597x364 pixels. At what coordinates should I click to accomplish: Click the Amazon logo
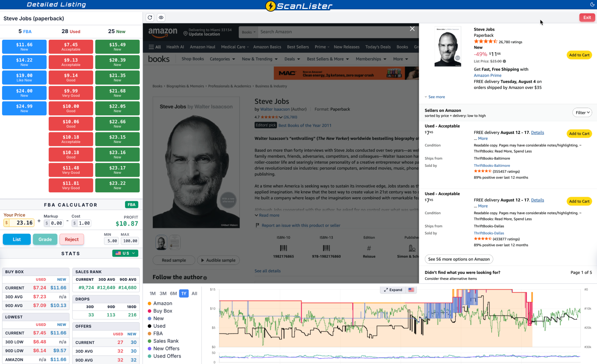(163, 32)
